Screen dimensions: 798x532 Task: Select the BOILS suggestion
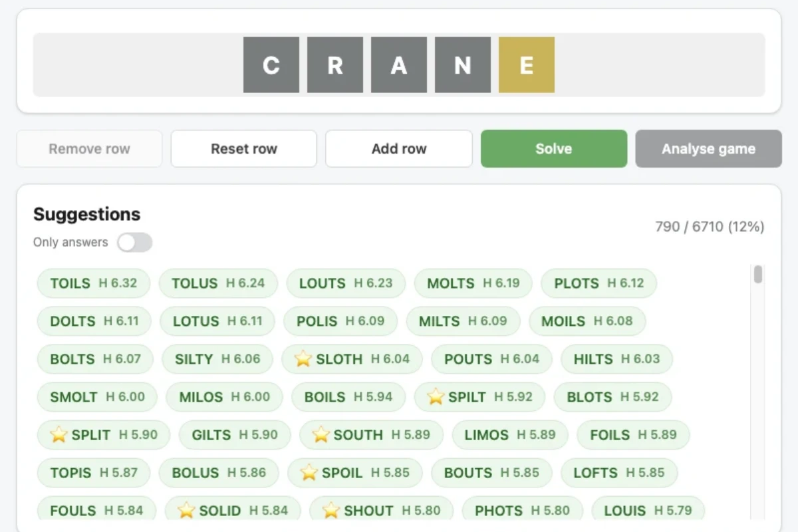348,397
